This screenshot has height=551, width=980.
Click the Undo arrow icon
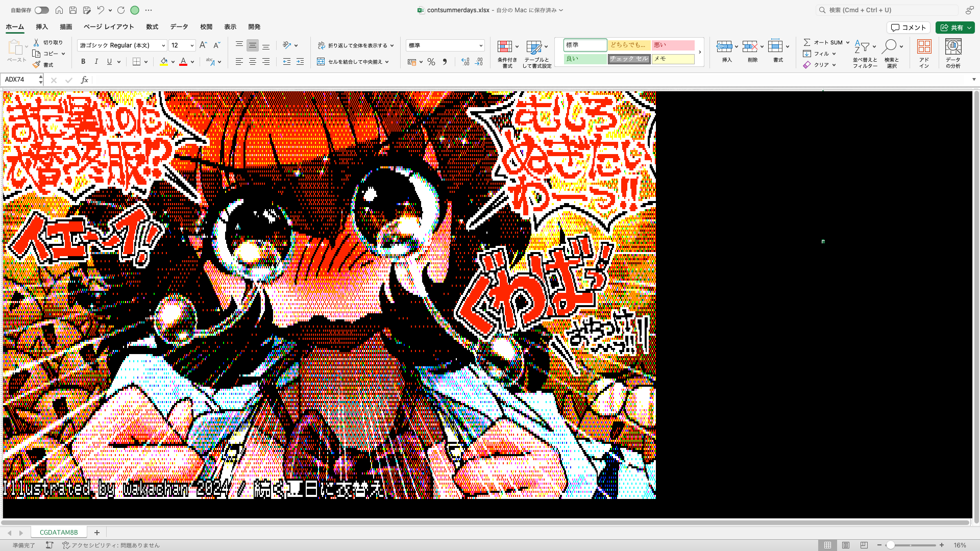point(101,10)
